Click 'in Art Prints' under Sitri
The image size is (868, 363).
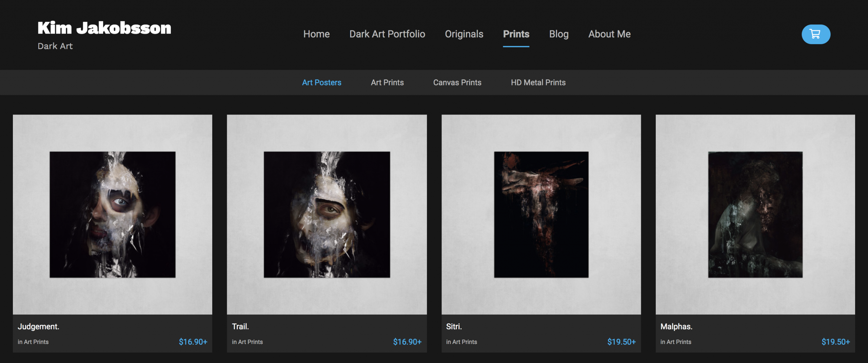(461, 342)
